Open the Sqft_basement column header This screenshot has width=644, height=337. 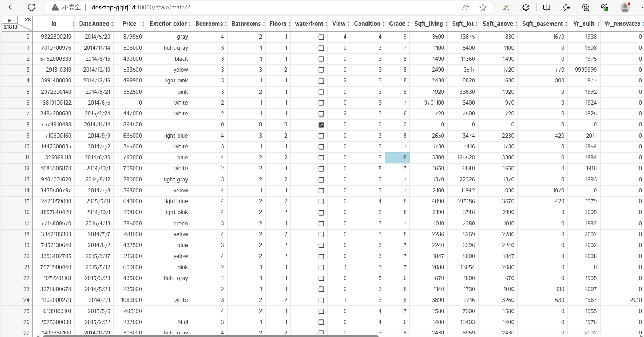[x=542, y=24]
